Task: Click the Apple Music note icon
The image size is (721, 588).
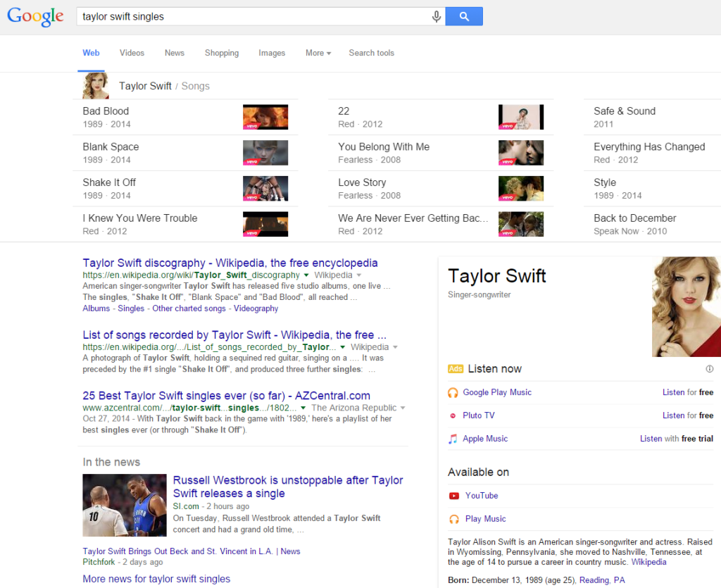Action: pyautogui.click(x=453, y=439)
